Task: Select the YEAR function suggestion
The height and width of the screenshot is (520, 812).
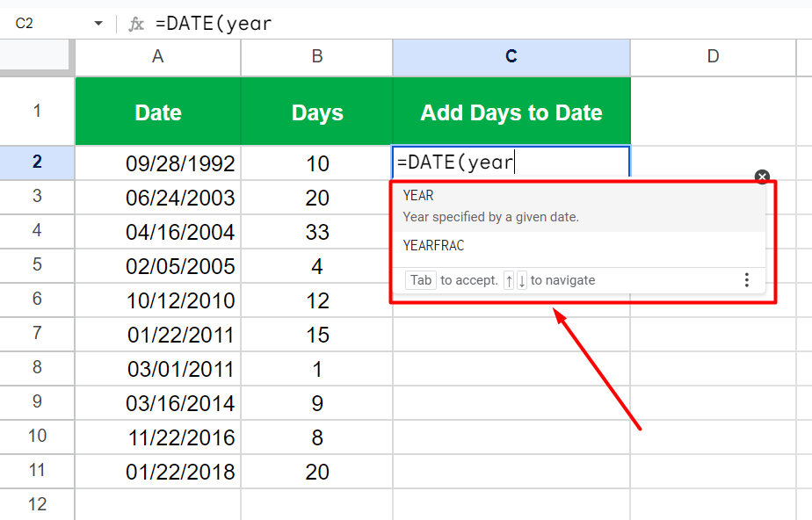Action: 579,206
